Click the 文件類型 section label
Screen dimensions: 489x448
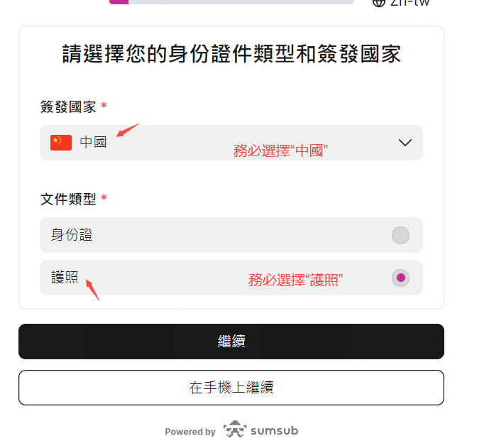(68, 199)
